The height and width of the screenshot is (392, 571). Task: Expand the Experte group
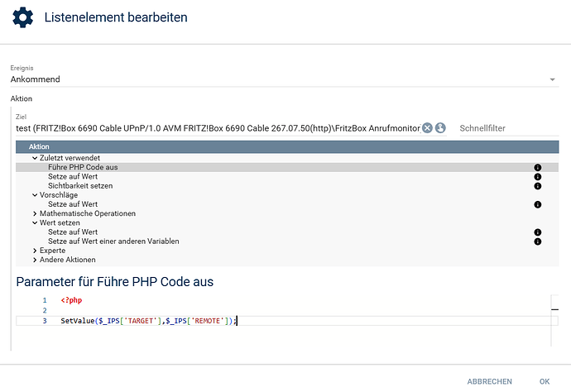tap(35, 251)
